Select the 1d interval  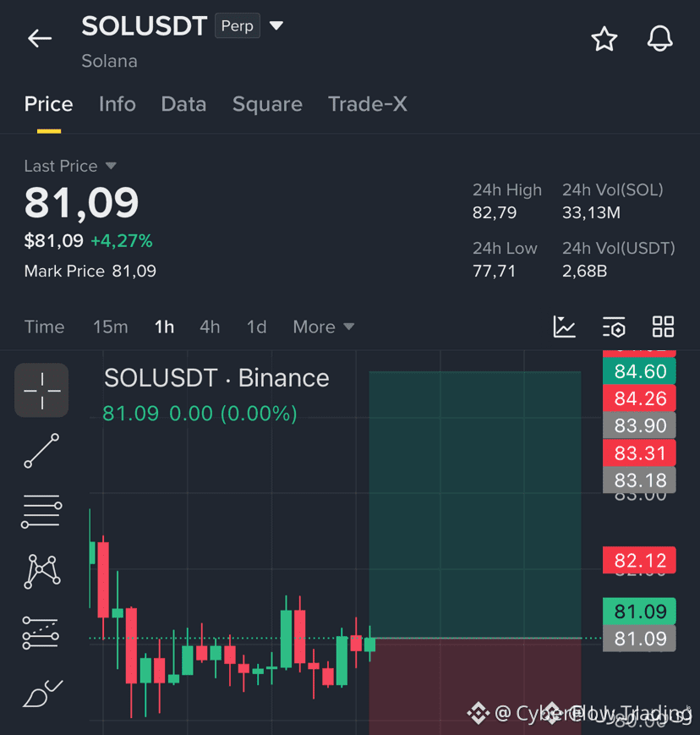[x=257, y=326]
